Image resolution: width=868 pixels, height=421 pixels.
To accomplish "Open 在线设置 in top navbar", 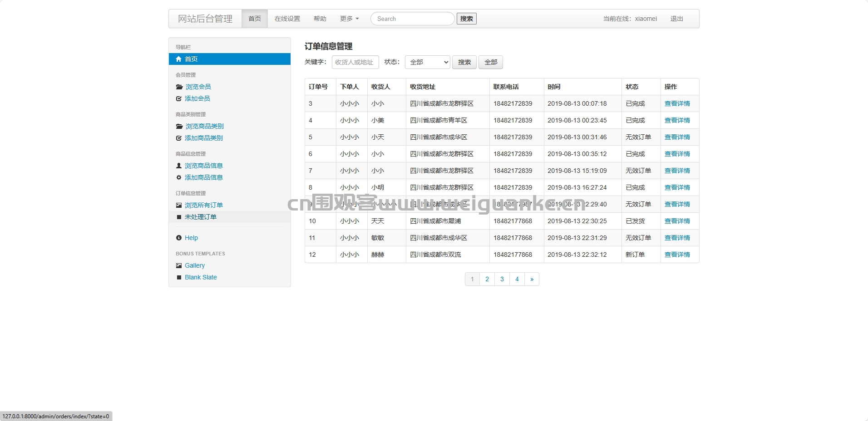I will tap(287, 19).
